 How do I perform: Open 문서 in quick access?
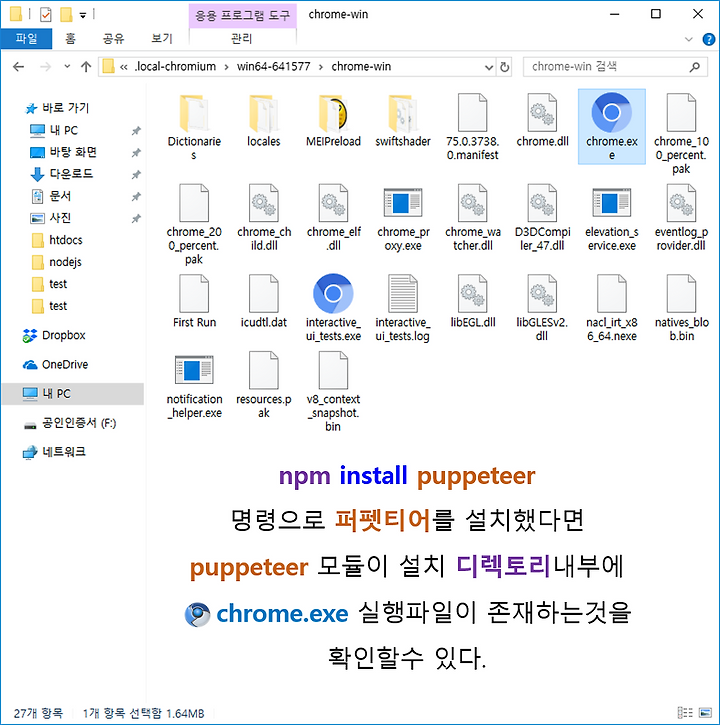(60, 196)
